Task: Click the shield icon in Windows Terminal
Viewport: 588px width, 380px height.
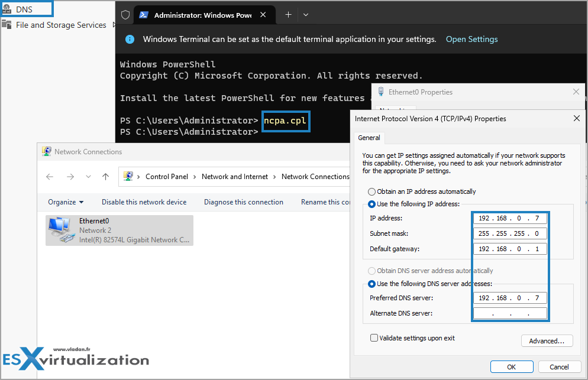Action: click(125, 15)
